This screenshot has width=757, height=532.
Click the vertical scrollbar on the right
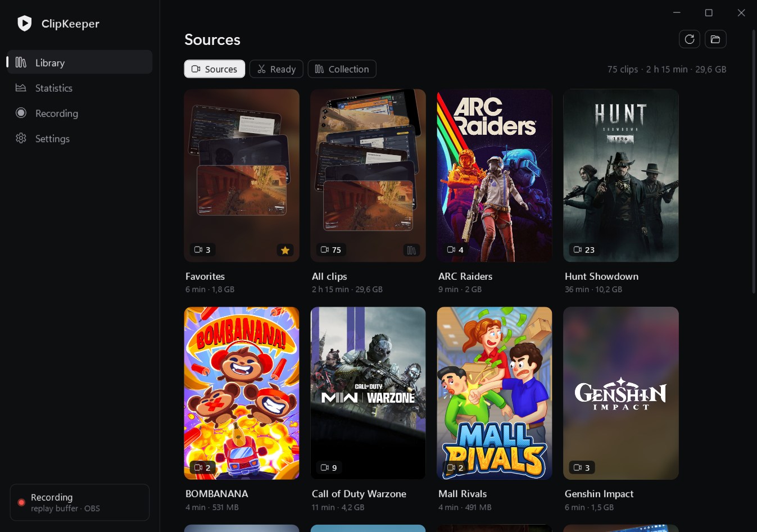pyautogui.click(x=754, y=161)
